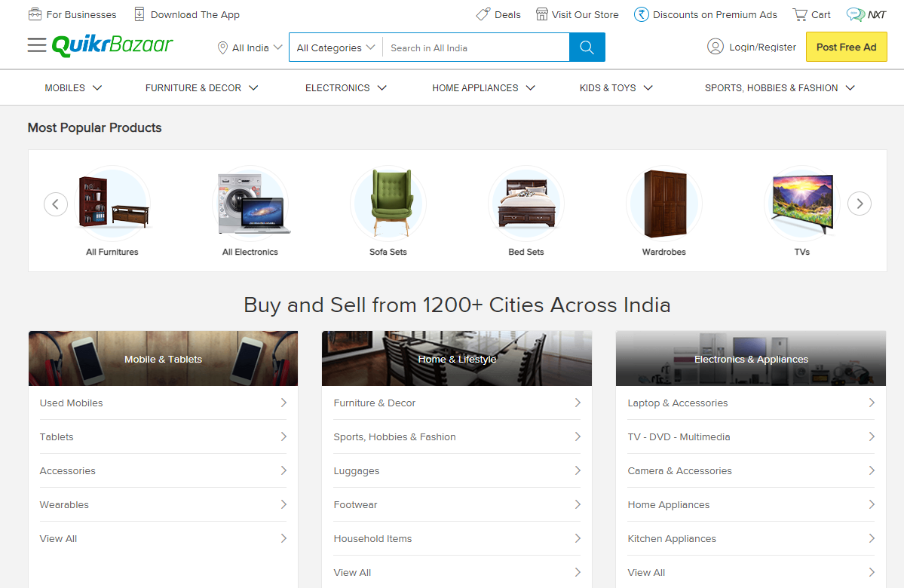The height and width of the screenshot is (588, 904).
Task: Open Sports, Hobbies & Fashion list row
Action: pyautogui.click(x=457, y=437)
